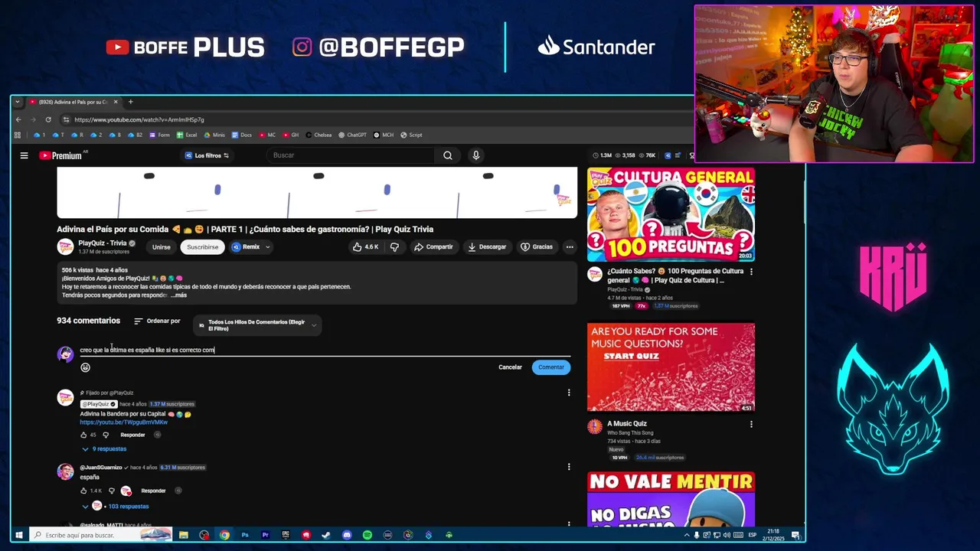Open PlayQuiz channel avatar below video
This screenshot has width=980, height=551.
pos(65,246)
